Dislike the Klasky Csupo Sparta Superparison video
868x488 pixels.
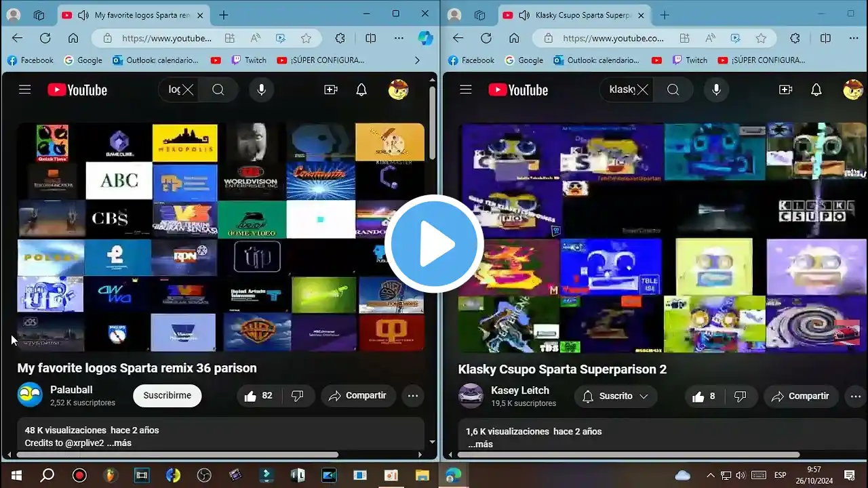[x=741, y=396]
